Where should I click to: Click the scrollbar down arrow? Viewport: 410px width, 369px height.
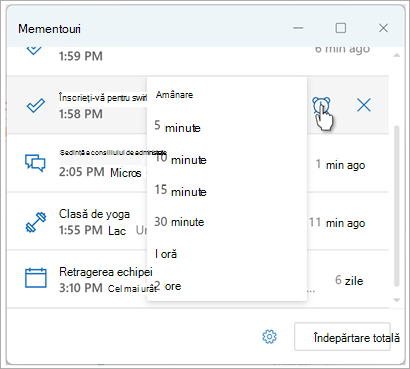point(397,300)
